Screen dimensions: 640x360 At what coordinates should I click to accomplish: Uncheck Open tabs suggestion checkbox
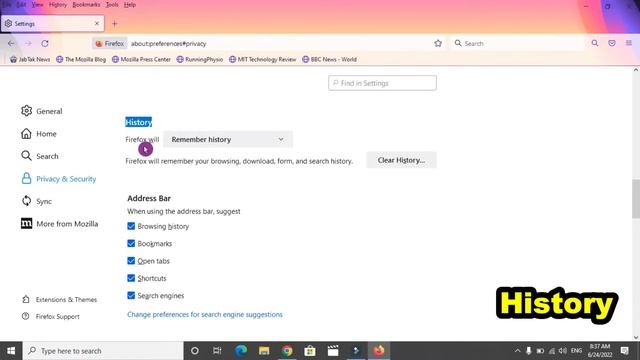tap(131, 261)
